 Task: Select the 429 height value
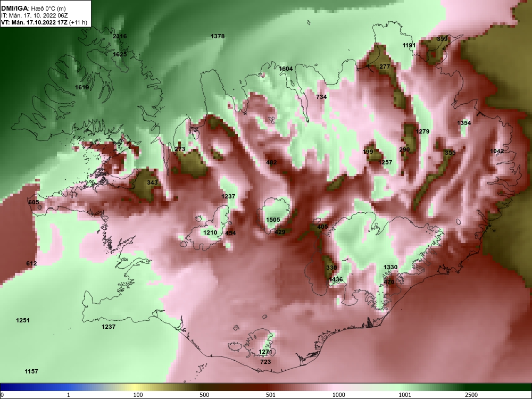point(280,232)
